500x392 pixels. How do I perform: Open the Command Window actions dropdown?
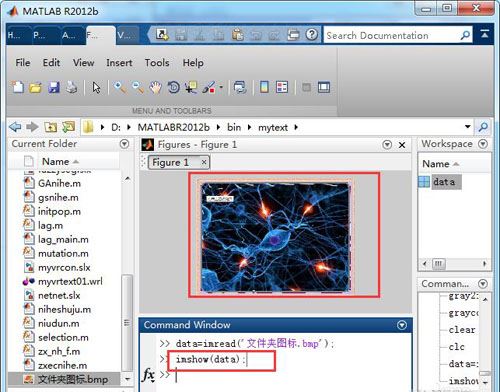[x=402, y=325]
